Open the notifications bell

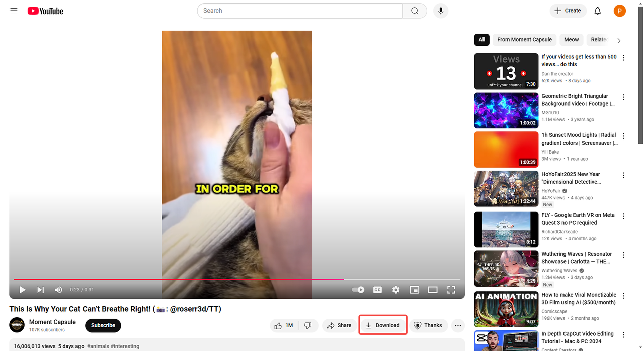(598, 11)
